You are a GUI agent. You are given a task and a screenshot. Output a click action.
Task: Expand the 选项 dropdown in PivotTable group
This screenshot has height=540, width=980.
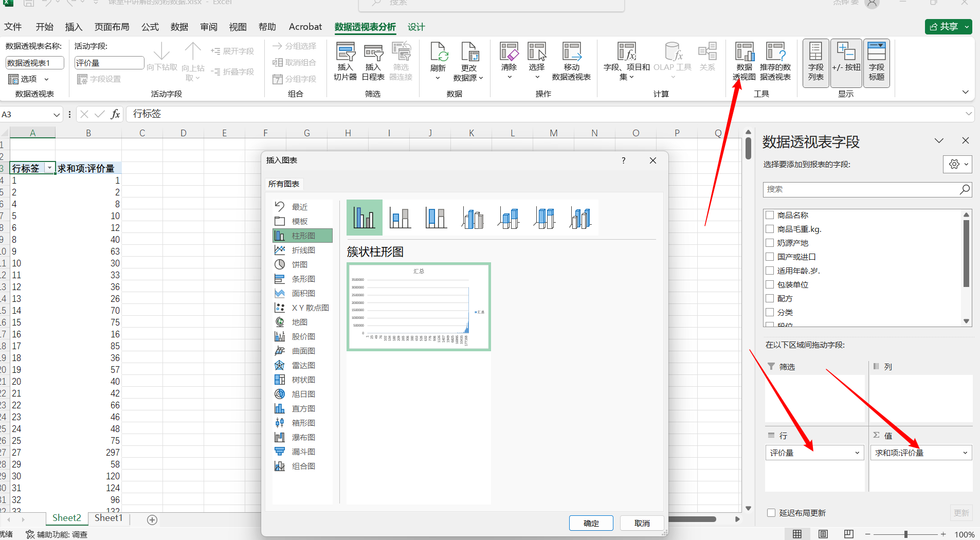[x=46, y=79]
